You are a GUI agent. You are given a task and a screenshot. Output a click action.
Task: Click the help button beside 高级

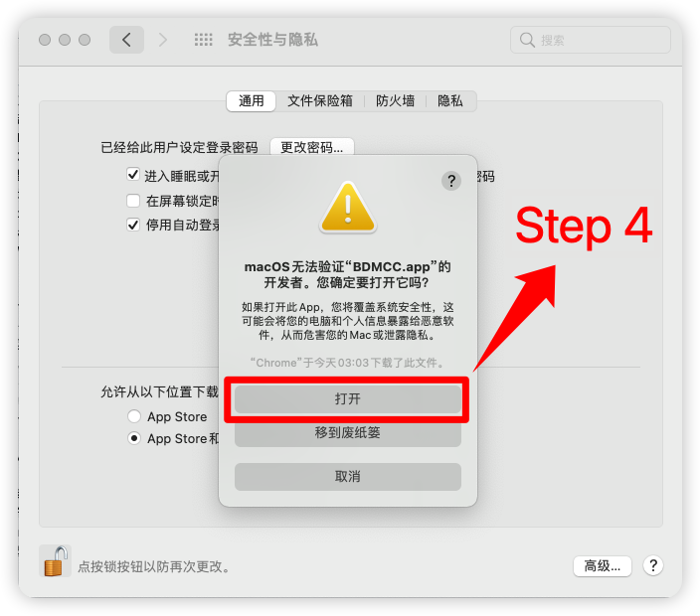point(653,565)
